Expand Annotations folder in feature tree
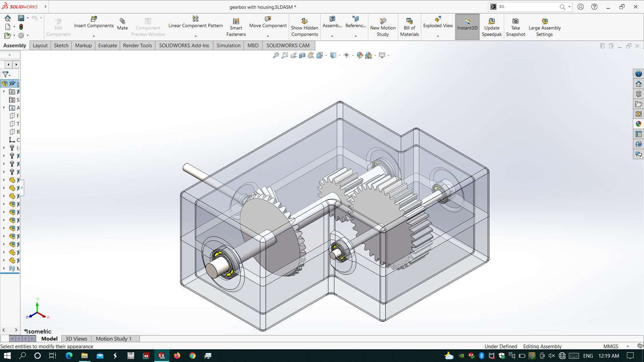The width and height of the screenshot is (644, 362). pyautogui.click(x=4, y=108)
